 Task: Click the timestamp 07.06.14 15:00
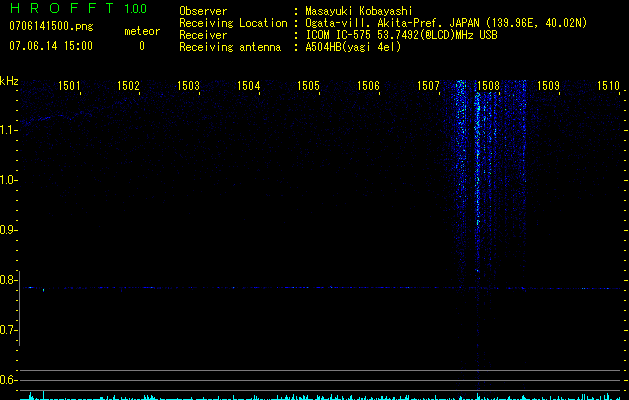point(51,46)
